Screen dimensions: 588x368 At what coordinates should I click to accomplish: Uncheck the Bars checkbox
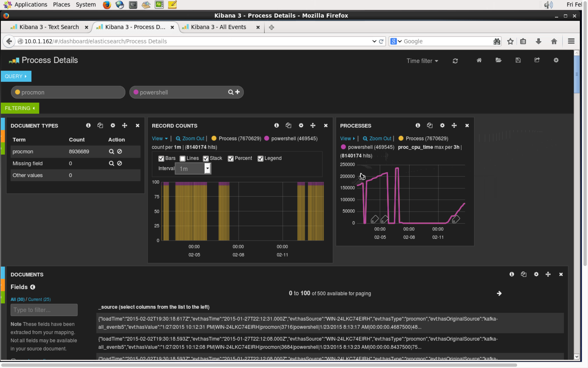click(x=161, y=159)
